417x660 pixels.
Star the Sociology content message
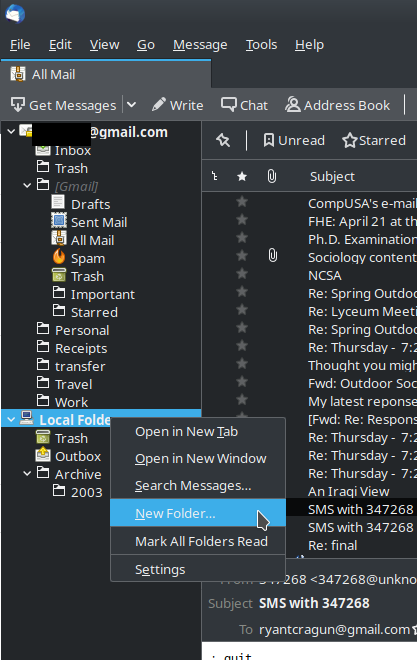[x=242, y=255]
